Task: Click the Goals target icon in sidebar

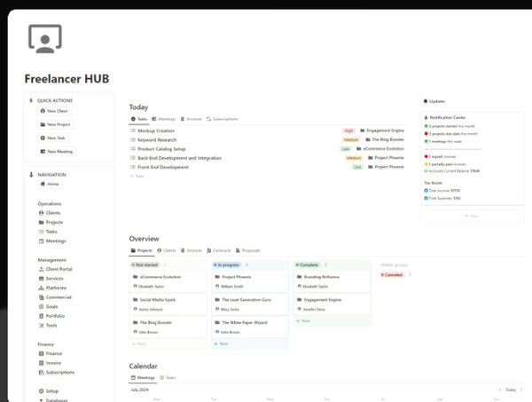Action: coord(42,306)
